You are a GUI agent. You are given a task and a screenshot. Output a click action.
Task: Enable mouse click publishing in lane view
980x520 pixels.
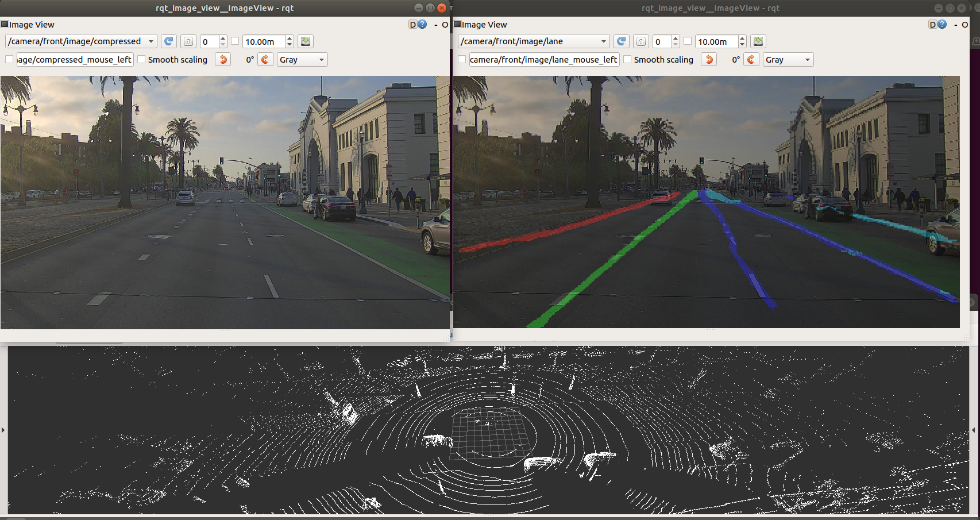coord(462,60)
